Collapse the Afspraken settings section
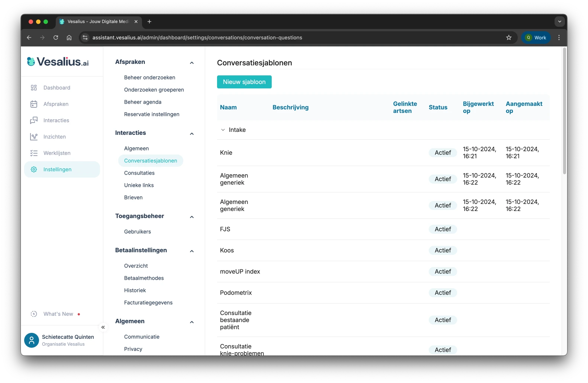 pos(192,62)
